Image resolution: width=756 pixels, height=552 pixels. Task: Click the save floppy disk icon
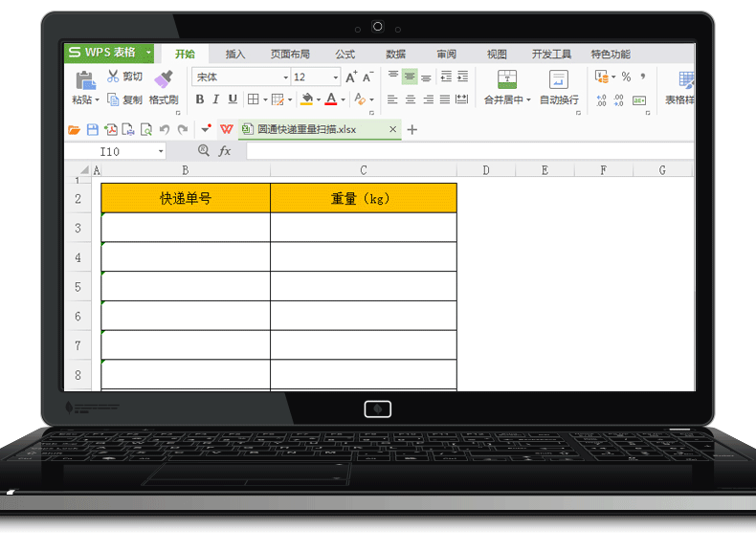tap(93, 129)
